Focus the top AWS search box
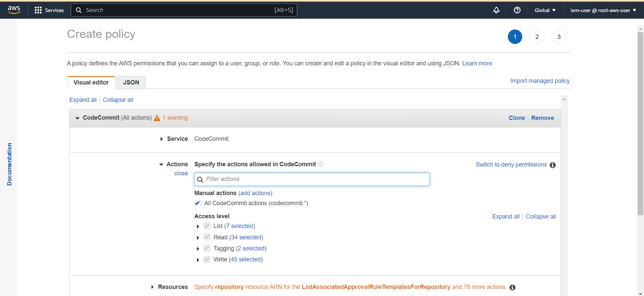 click(184, 10)
